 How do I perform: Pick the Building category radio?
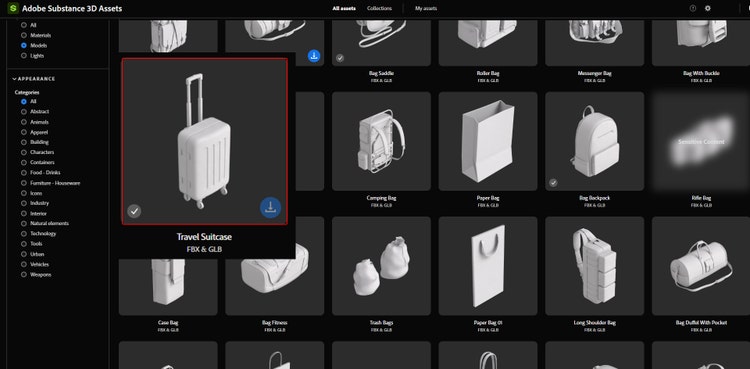click(x=24, y=142)
